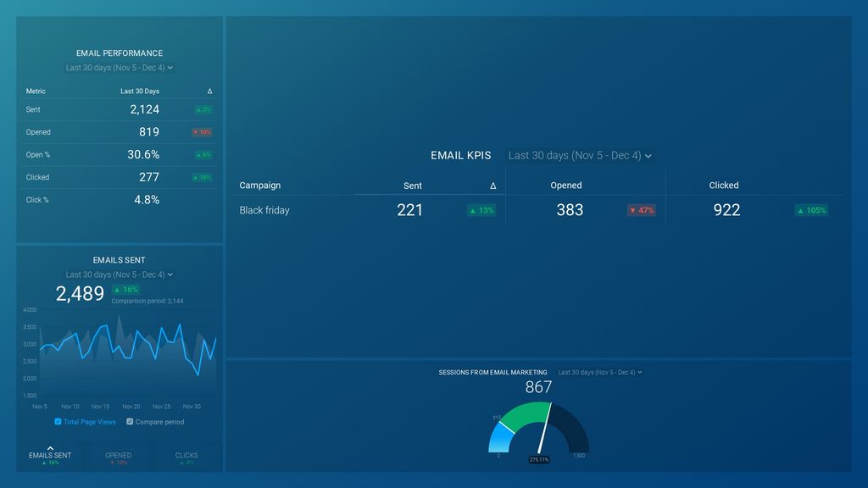The width and height of the screenshot is (868, 488).
Task: Open the Email KPIs date range selector
Action: pos(580,156)
